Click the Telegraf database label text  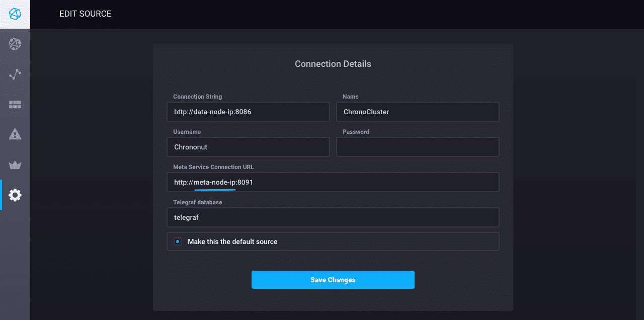[197, 202]
